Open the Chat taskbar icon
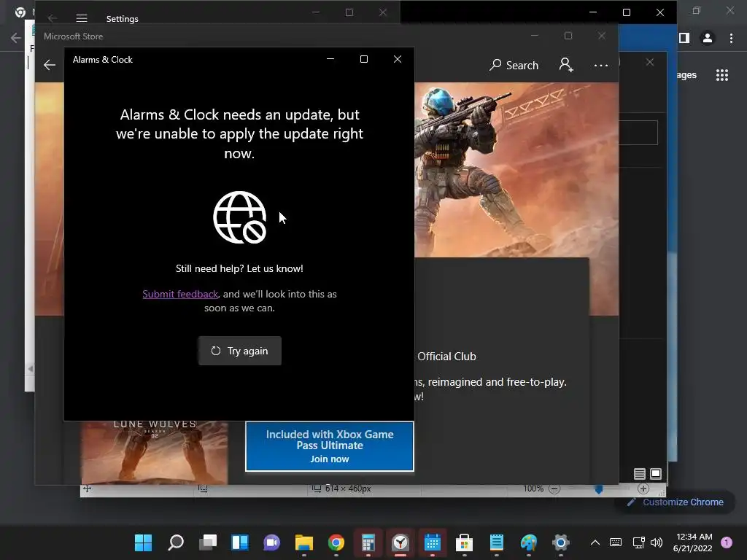The image size is (747, 560). point(272,542)
